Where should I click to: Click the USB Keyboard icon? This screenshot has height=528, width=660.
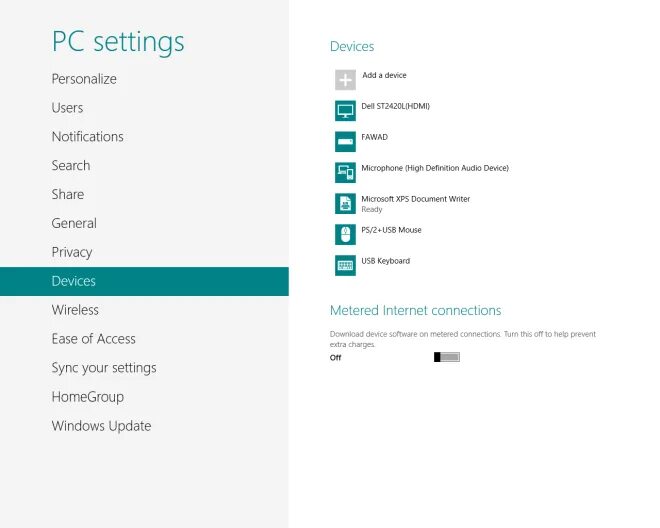(x=345, y=265)
